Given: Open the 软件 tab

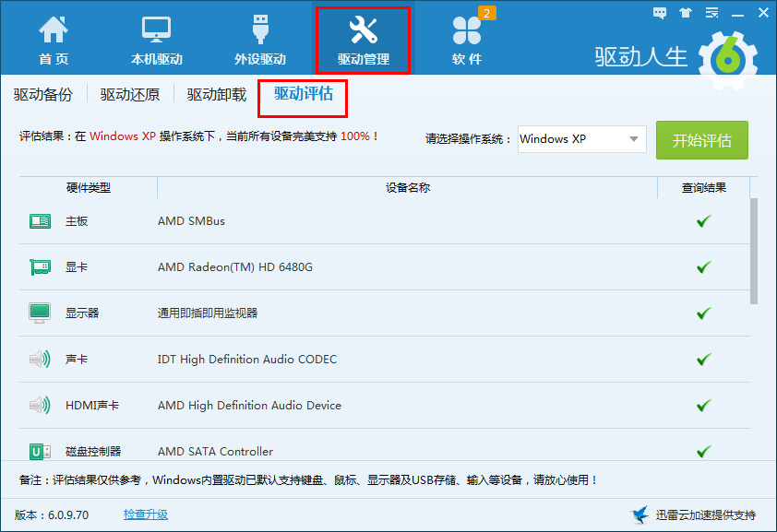Looking at the screenshot, I should (x=467, y=40).
